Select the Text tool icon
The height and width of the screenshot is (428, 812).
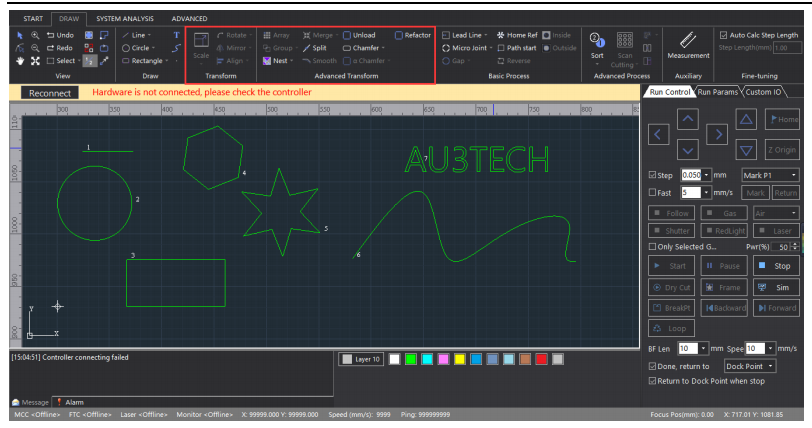click(176, 34)
